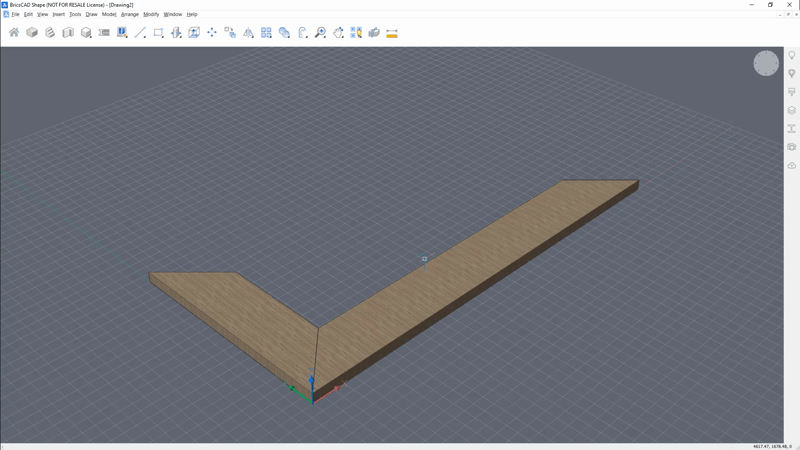The image size is (800, 450).
Task: Click the LookFrom view navigation circle
Action: (x=766, y=63)
